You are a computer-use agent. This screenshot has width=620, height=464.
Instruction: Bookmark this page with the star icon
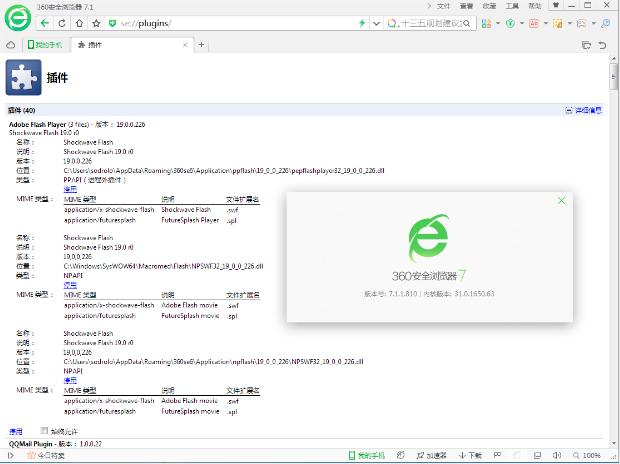pos(96,23)
